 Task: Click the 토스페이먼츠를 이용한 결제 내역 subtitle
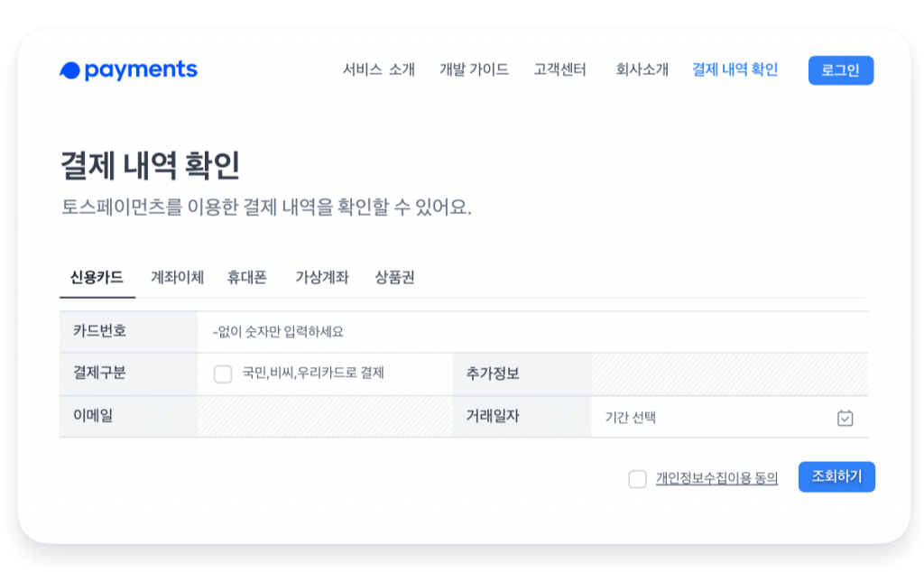click(266, 207)
